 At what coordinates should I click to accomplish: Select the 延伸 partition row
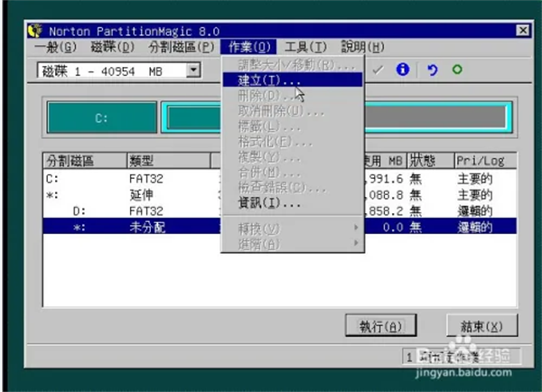point(279,194)
